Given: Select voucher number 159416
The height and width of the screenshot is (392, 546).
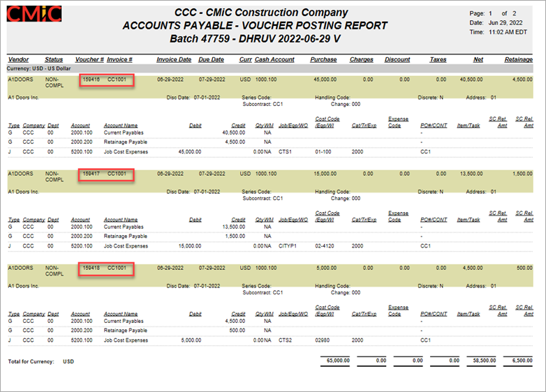Looking at the screenshot, I should click(x=91, y=80).
